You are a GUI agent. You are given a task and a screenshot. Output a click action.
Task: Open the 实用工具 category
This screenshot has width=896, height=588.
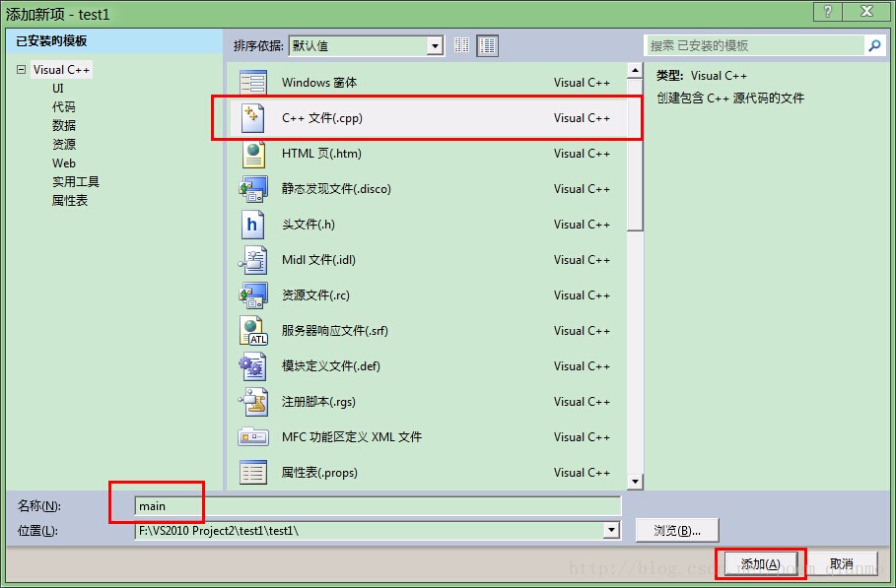coord(76,181)
